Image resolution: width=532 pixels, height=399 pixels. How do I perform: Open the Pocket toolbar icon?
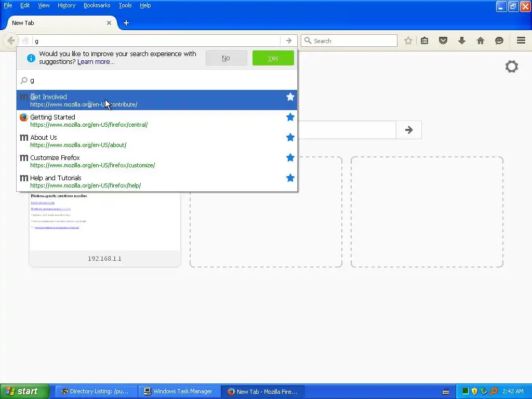tap(443, 41)
